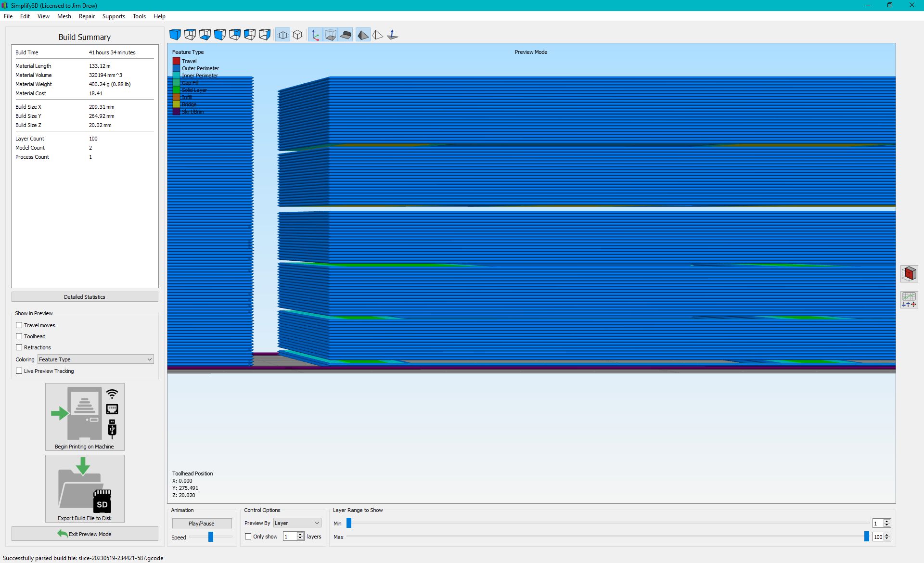Click the Min layer number field
The image size is (924, 563).
click(x=878, y=523)
